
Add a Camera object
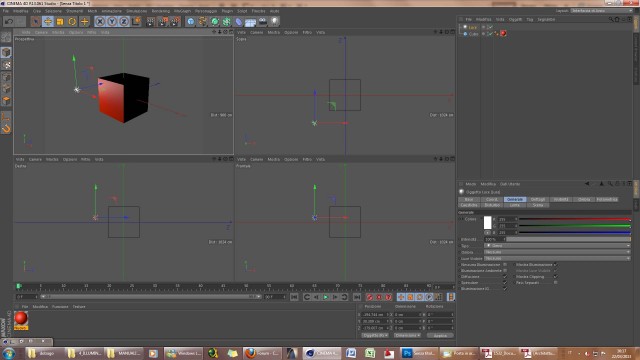(263, 21)
